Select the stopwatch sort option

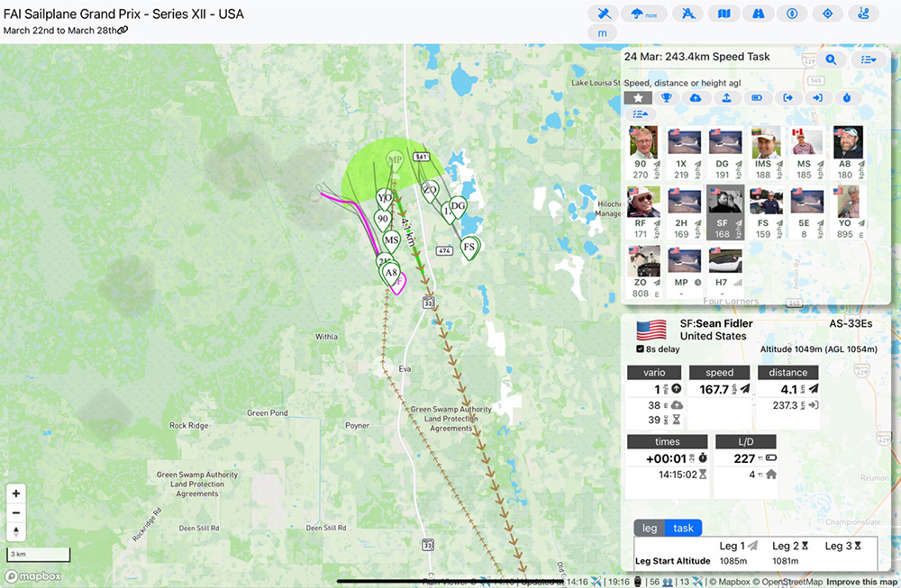(848, 98)
